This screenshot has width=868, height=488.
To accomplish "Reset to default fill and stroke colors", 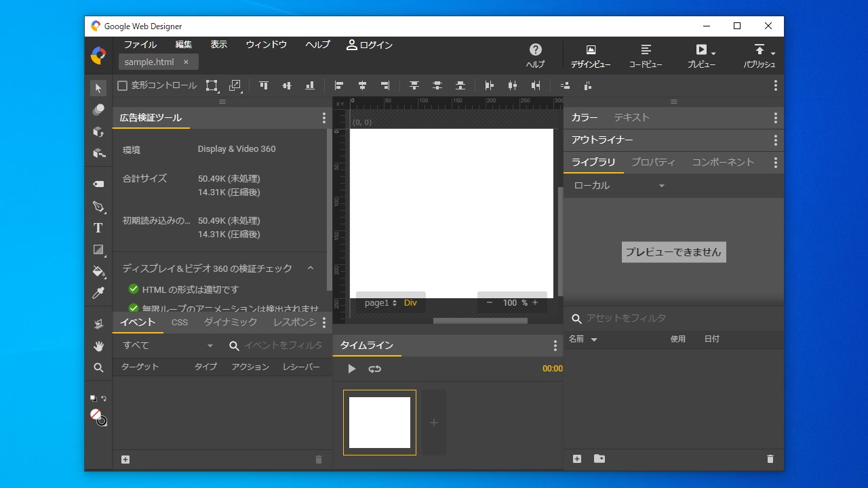I will click(93, 399).
